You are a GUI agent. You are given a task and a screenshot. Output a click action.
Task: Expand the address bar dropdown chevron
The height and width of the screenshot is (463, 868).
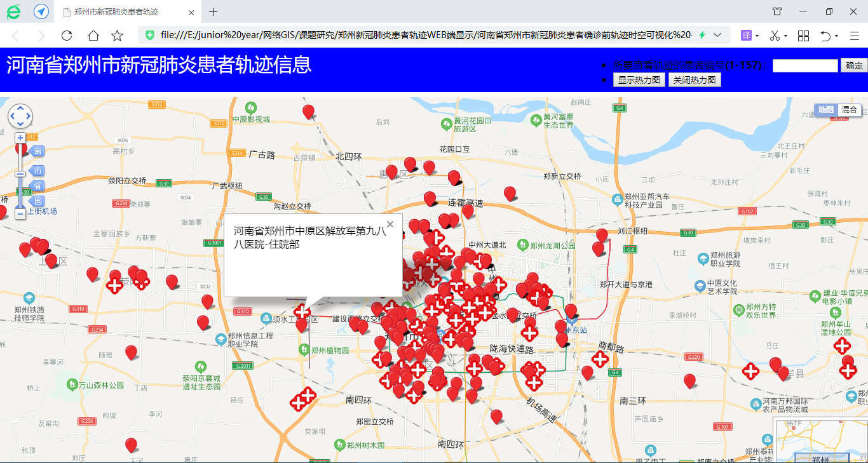(717, 35)
